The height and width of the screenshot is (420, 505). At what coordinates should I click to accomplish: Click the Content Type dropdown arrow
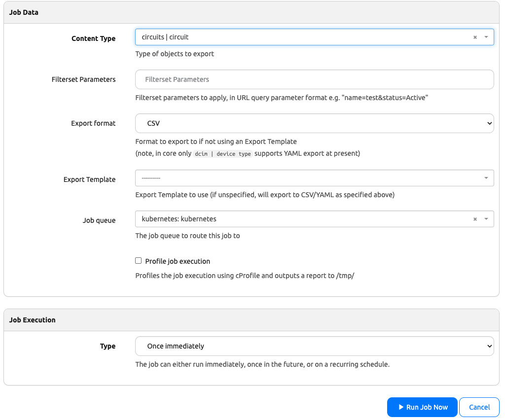click(x=486, y=37)
